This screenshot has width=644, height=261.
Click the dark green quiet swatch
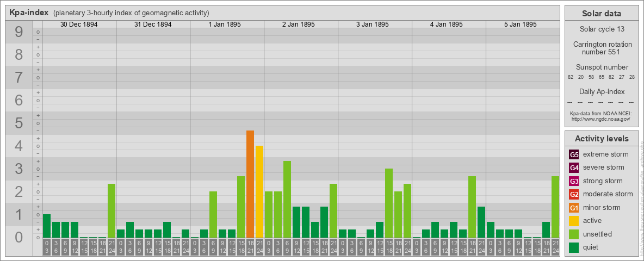click(574, 247)
